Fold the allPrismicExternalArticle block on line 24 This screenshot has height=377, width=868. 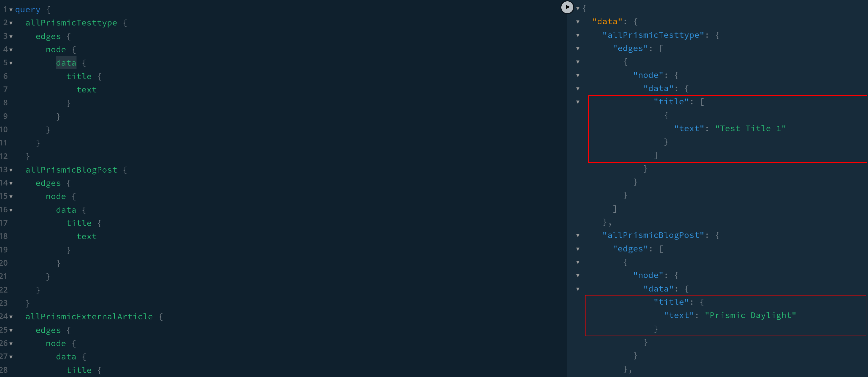tap(11, 317)
